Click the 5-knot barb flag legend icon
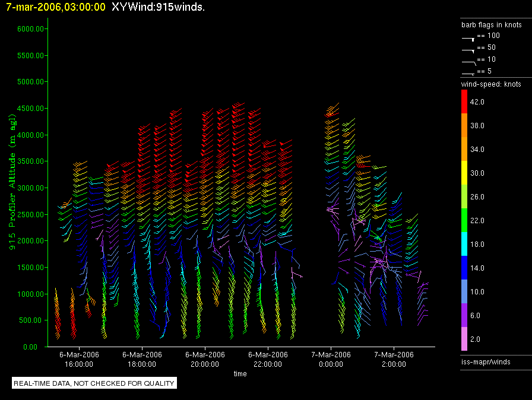532x400 pixels. 468,72
